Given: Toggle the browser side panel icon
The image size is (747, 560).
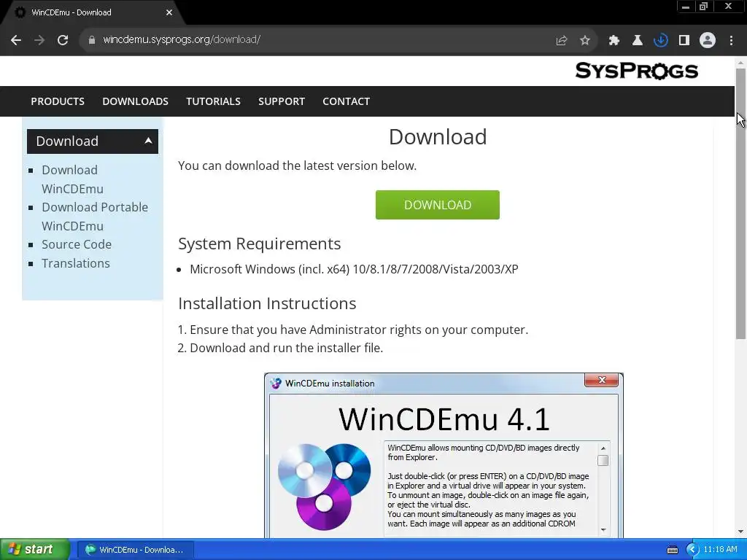Looking at the screenshot, I should coord(684,41).
